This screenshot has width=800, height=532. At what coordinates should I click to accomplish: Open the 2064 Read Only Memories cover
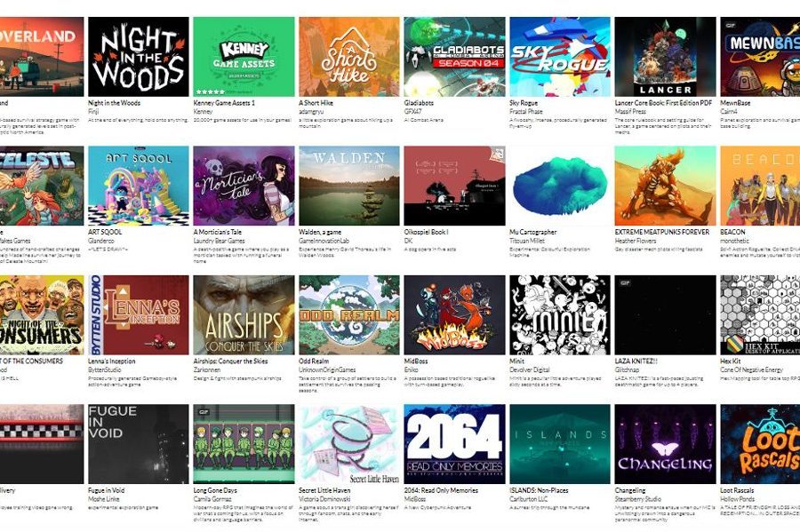point(454,444)
